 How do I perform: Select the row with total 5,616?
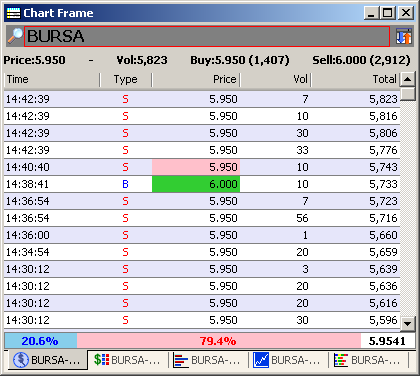(202, 303)
